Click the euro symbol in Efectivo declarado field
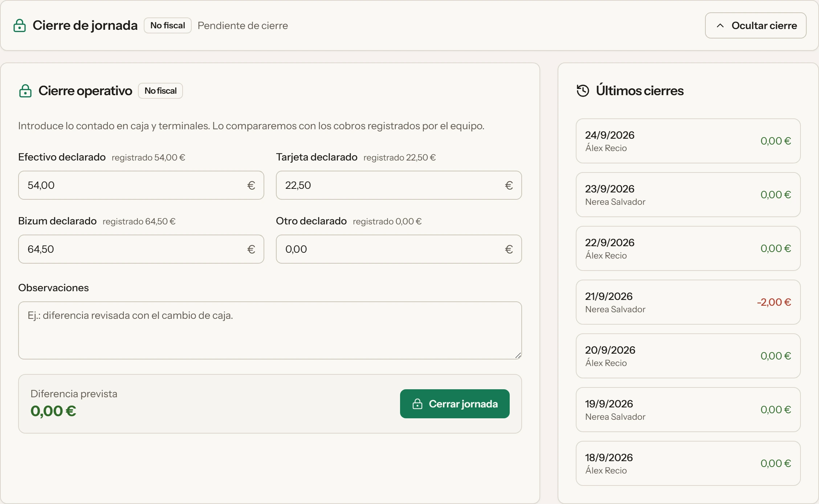819x504 pixels. click(251, 186)
